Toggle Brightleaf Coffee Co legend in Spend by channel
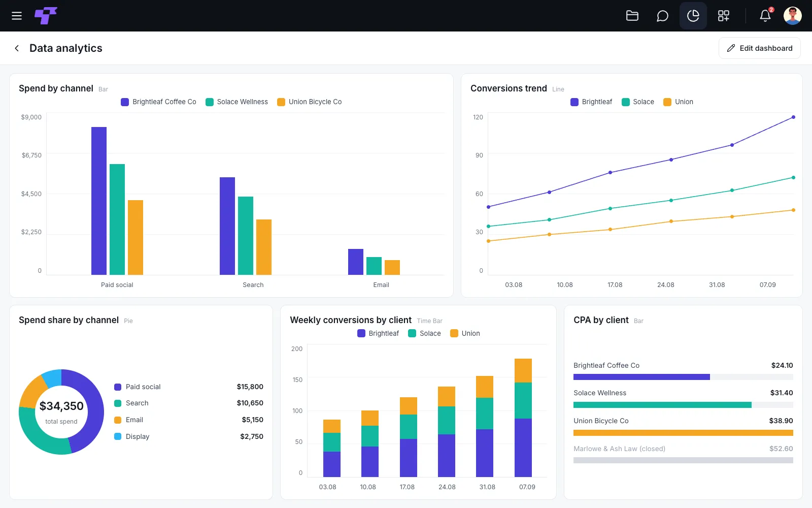812x508 pixels. pos(159,102)
